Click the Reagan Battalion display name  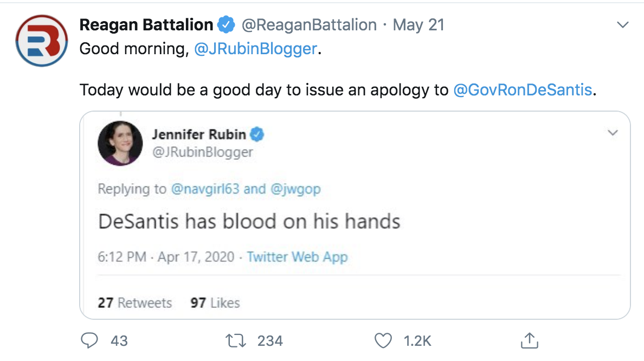pos(146,25)
